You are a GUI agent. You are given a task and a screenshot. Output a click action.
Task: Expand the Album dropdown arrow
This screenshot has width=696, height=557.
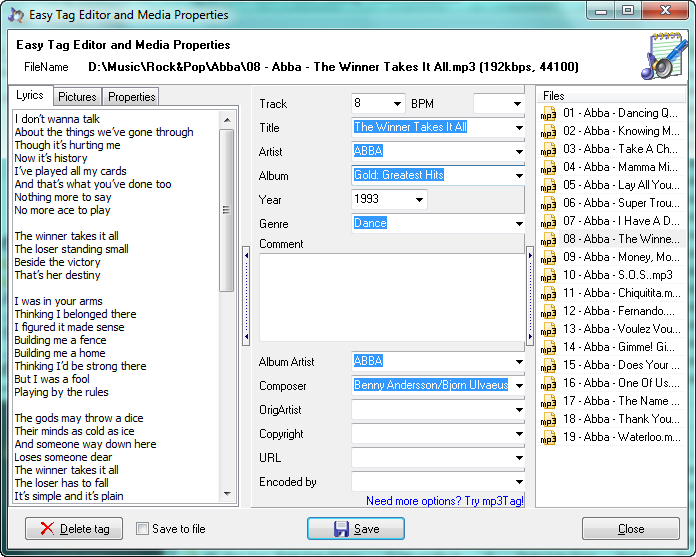tap(519, 176)
